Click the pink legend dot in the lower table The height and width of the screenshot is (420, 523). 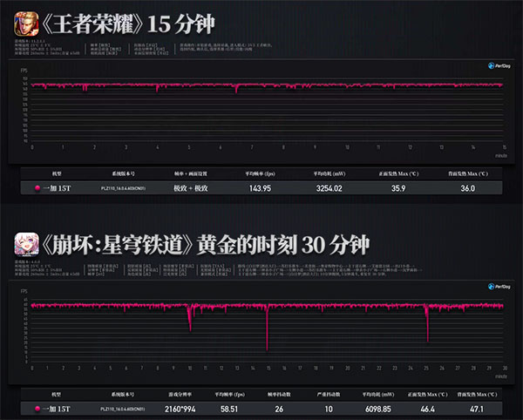pyautogui.click(x=37, y=408)
